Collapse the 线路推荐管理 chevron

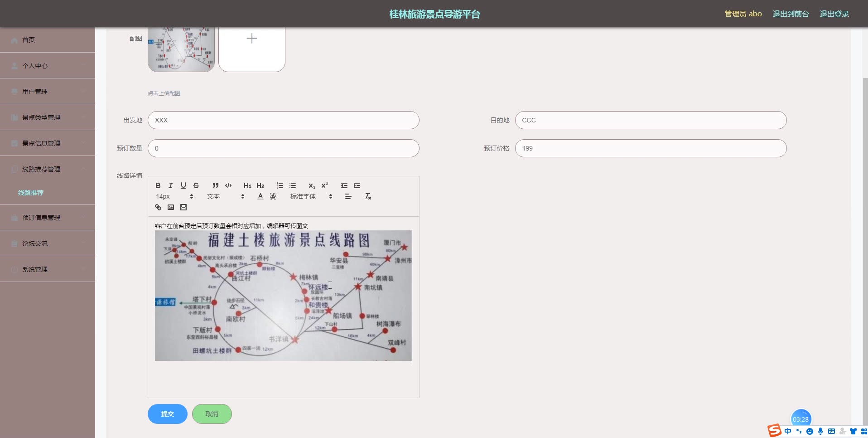tap(83, 169)
